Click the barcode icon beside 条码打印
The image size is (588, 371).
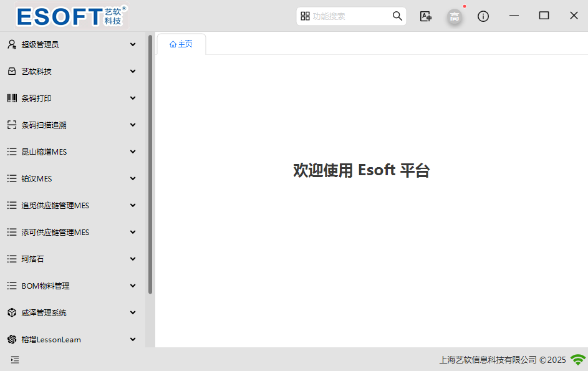click(x=11, y=98)
